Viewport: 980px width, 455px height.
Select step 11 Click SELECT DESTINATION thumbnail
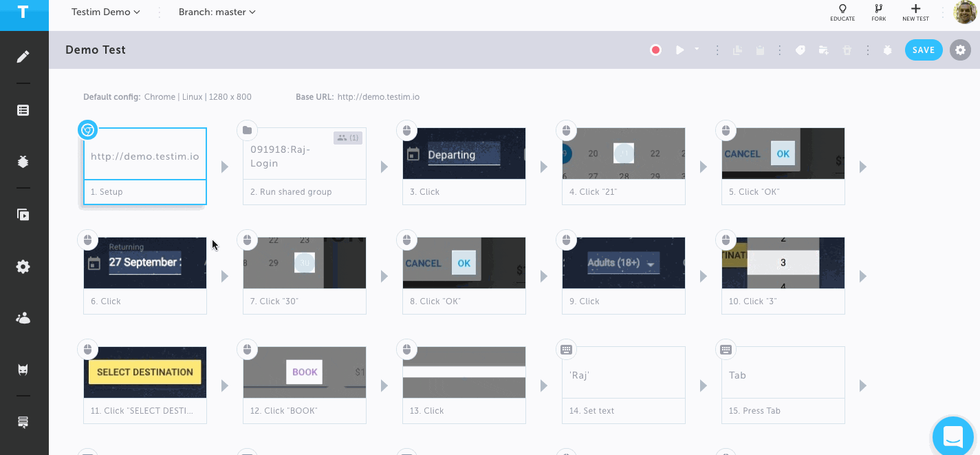[x=144, y=372]
